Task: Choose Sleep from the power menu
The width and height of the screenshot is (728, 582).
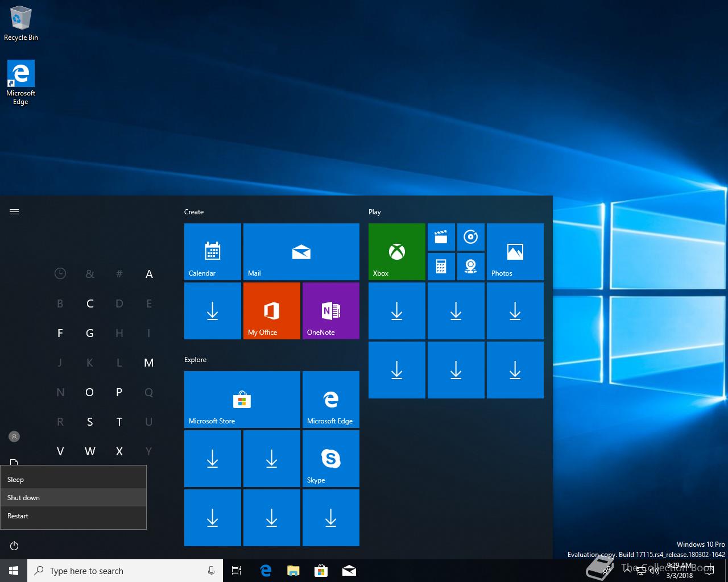Action: 73,480
